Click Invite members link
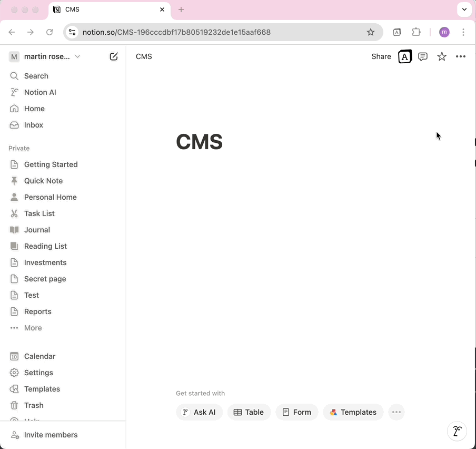Screen dimensions: 476x449 point(51,435)
